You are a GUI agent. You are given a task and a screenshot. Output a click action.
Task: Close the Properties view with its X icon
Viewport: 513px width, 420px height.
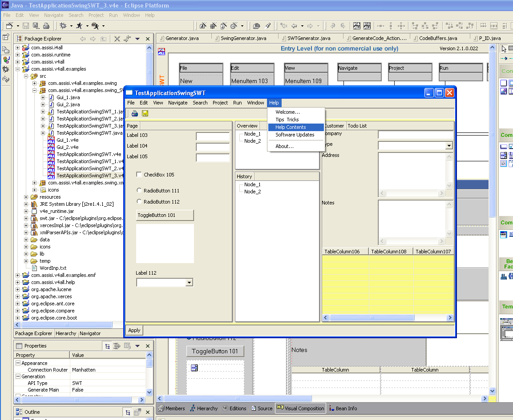(148, 346)
